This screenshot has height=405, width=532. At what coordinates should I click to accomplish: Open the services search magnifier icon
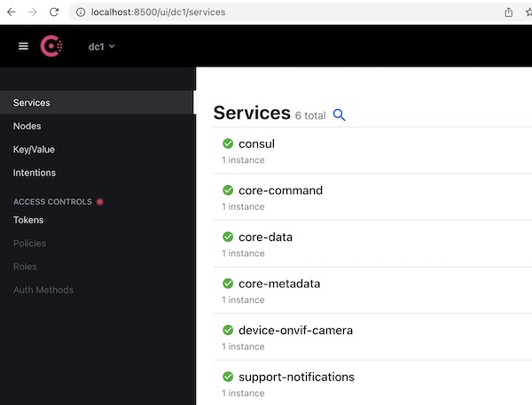339,115
